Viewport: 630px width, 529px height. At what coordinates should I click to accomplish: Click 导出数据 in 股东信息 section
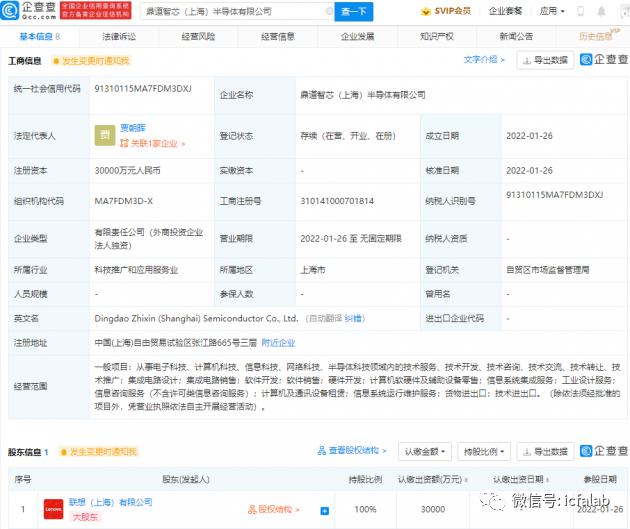point(545,452)
